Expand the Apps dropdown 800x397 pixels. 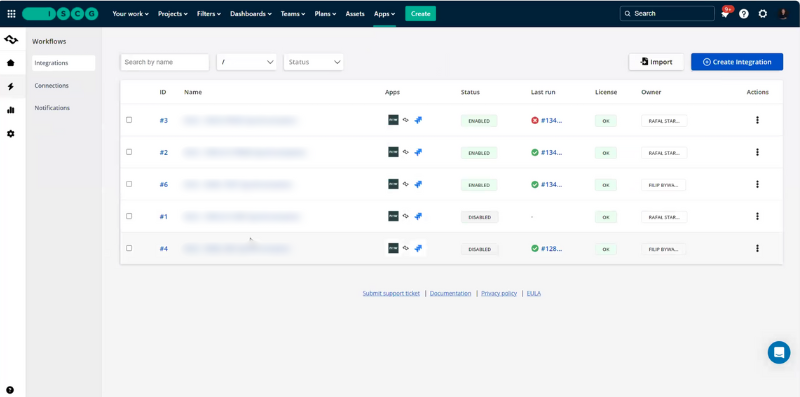384,14
